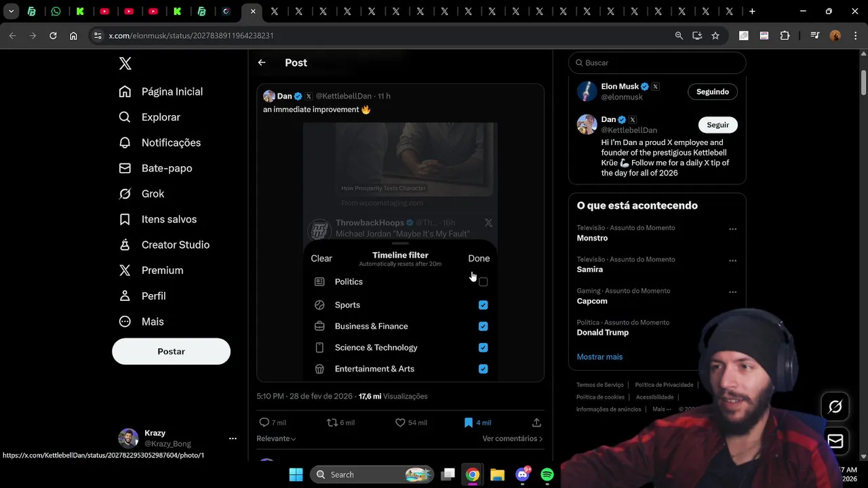868x488 pixels.
Task: Open Spotify from the taskbar
Action: tap(547, 474)
